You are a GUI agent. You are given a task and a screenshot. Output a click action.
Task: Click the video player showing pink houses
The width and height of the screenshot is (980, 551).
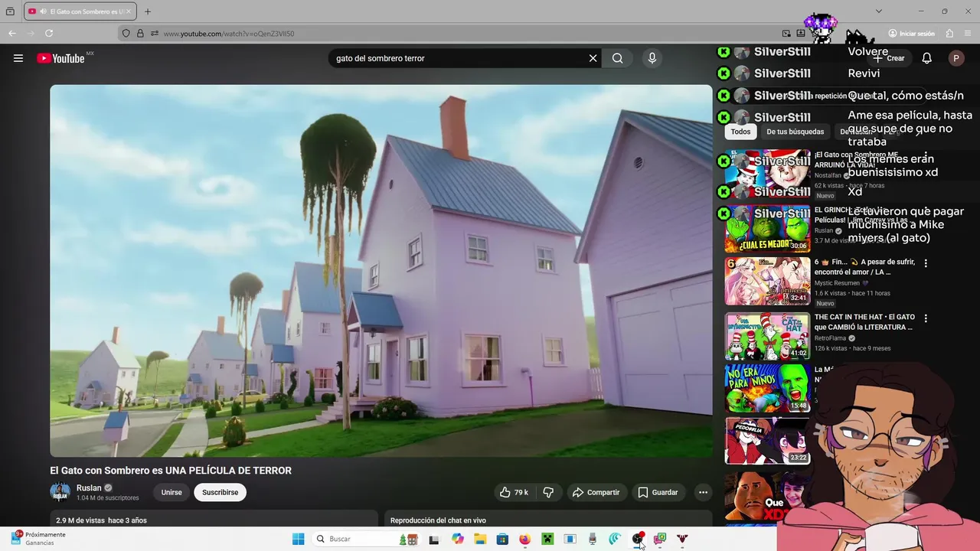(381, 271)
